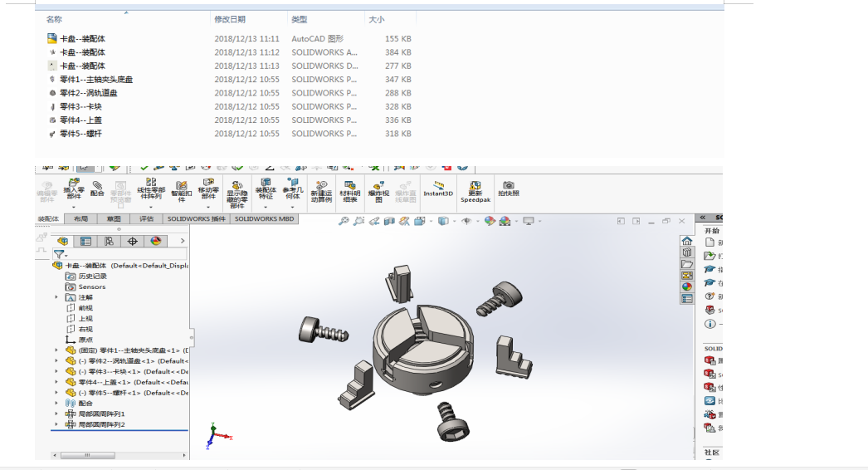Screen dimensions: 868x470
Task: Expand the 配合 mates folder node
Action: 56,403
